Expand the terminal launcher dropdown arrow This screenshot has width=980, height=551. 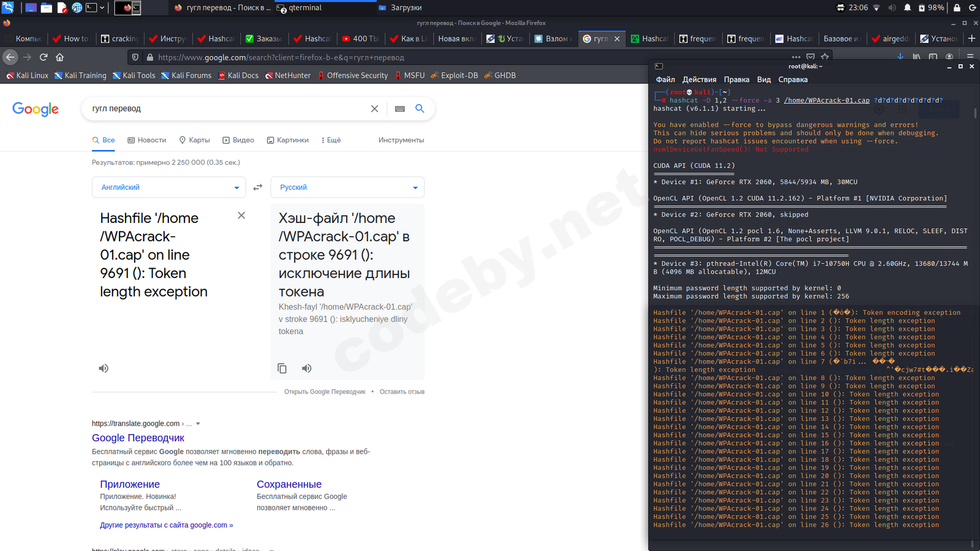[102, 7]
